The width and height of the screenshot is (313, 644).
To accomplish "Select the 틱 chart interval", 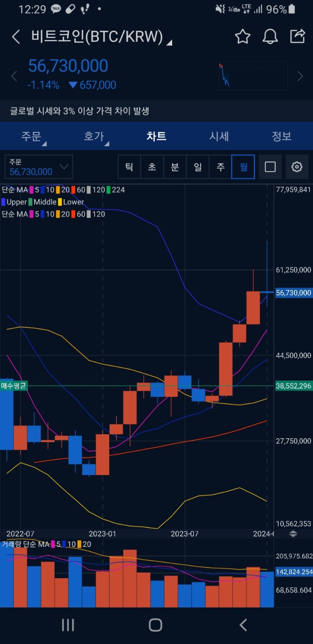I will pyautogui.click(x=129, y=167).
